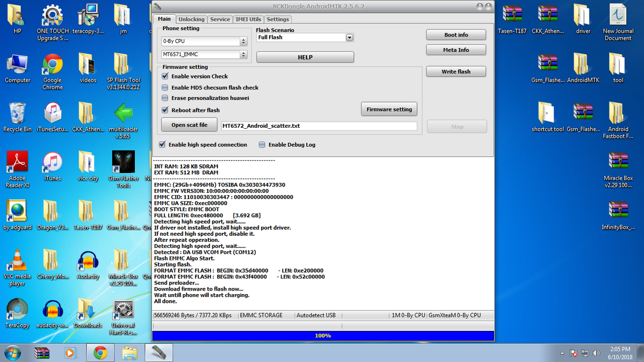644x362 pixels.
Task: Open multiloader v.5.65 icon
Action: pyautogui.click(x=123, y=121)
